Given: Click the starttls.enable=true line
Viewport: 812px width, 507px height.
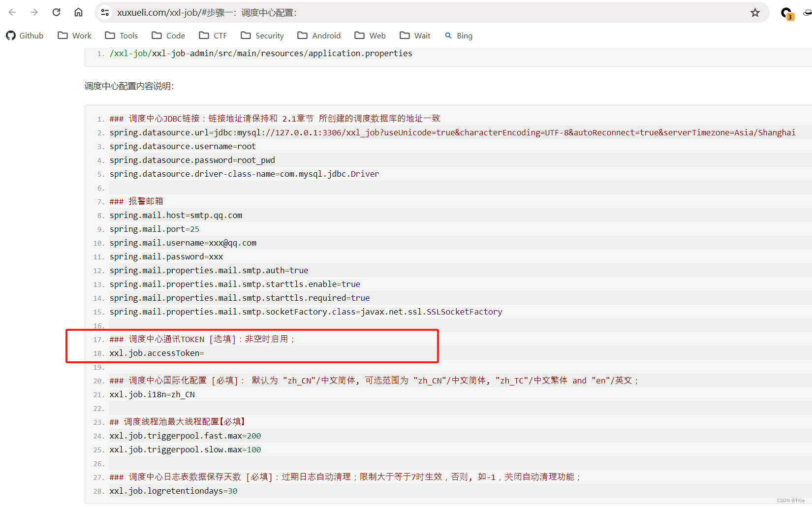Looking at the screenshot, I should tap(235, 284).
